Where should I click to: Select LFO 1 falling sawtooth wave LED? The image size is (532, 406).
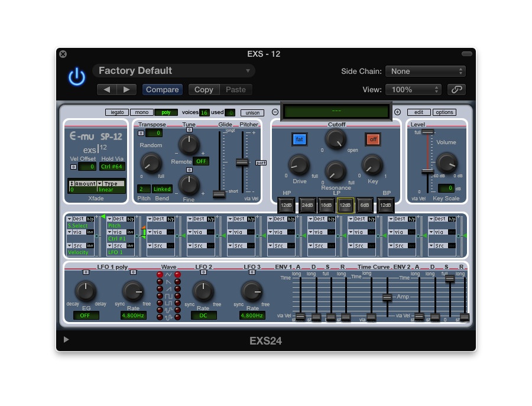[x=160, y=281]
